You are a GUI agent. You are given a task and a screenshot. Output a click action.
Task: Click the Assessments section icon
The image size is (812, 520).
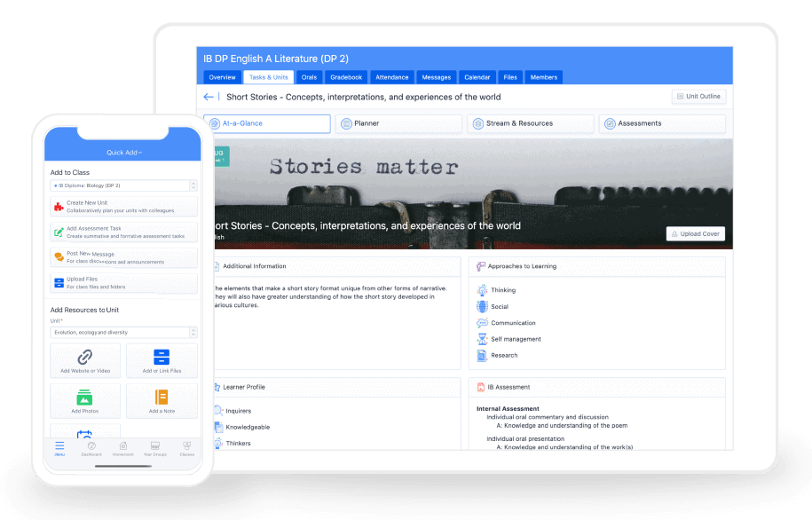[x=610, y=123]
